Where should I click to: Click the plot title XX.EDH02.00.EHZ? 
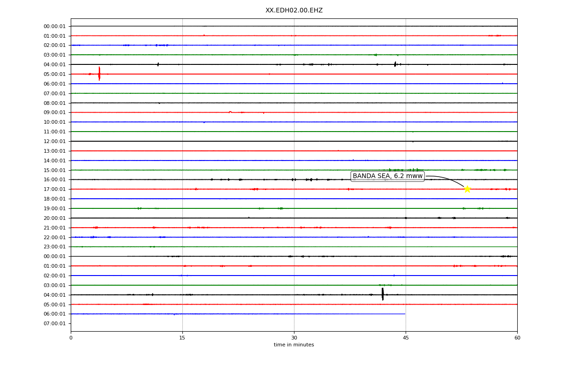(294, 11)
